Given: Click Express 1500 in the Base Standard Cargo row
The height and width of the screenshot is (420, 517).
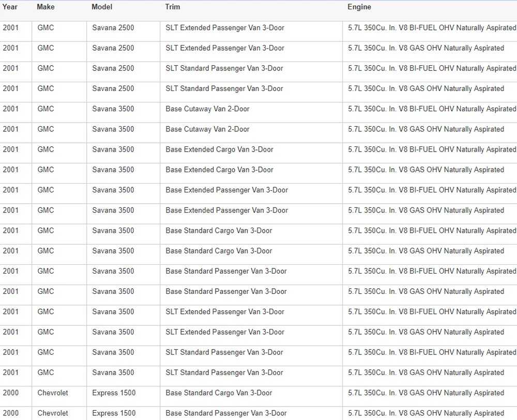Looking at the screenshot, I should click(x=114, y=393).
